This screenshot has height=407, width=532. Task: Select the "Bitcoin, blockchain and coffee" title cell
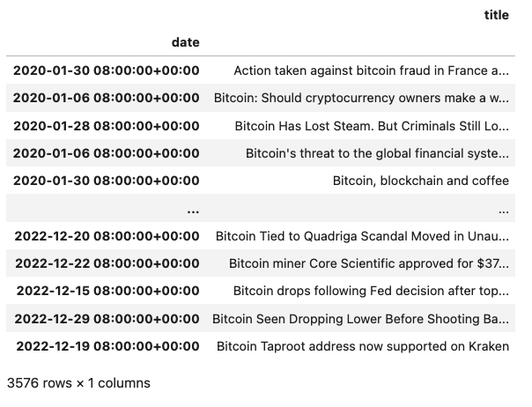[420, 181]
